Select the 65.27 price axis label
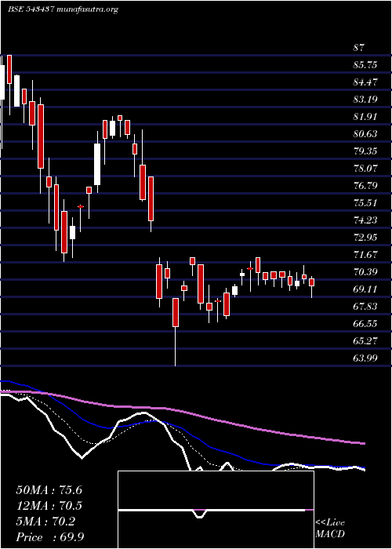This screenshot has width=392, height=549. [x=365, y=340]
